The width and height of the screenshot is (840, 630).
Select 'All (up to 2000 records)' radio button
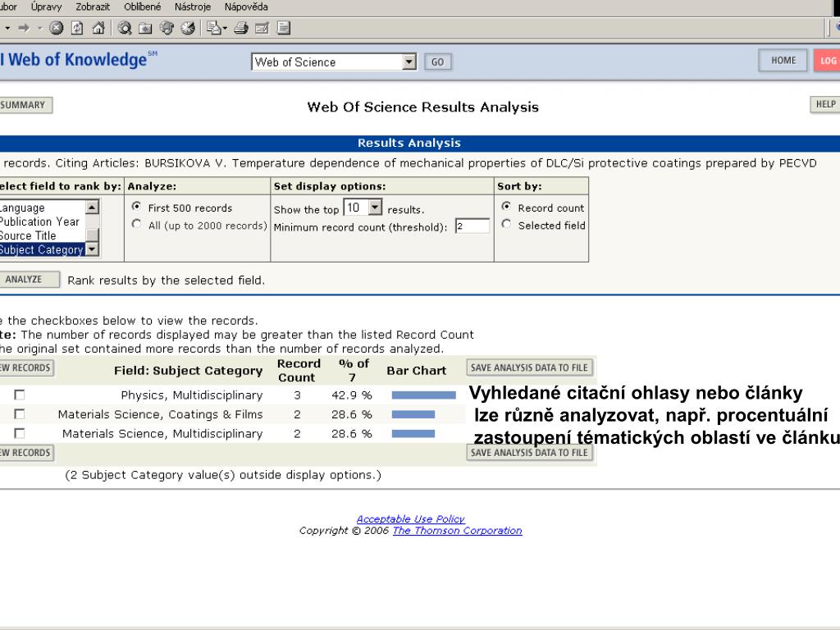137,225
